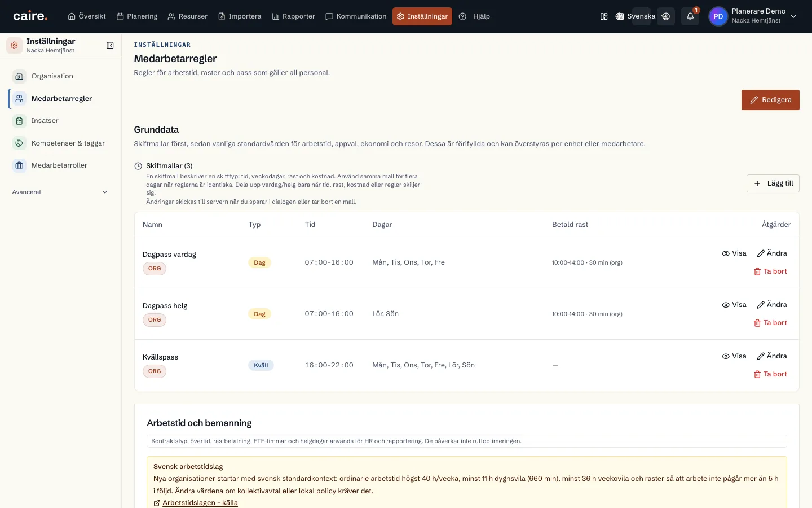This screenshot has height=508, width=812.
Task: Select Medarbetarregler in the sidebar
Action: [60, 99]
